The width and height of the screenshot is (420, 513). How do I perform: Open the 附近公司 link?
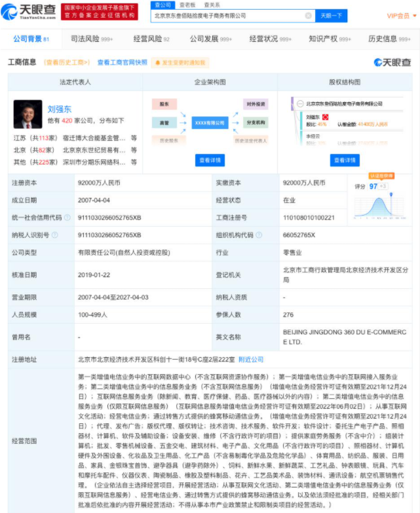(x=251, y=360)
